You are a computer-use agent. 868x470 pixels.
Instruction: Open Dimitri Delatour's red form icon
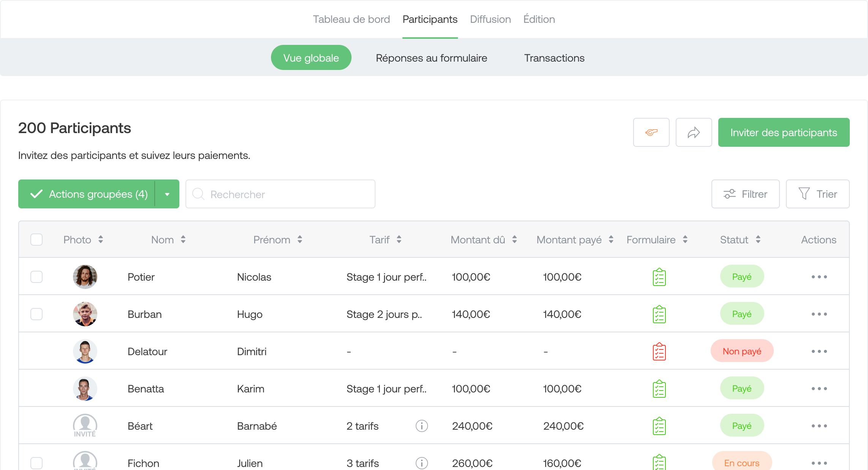click(x=659, y=351)
